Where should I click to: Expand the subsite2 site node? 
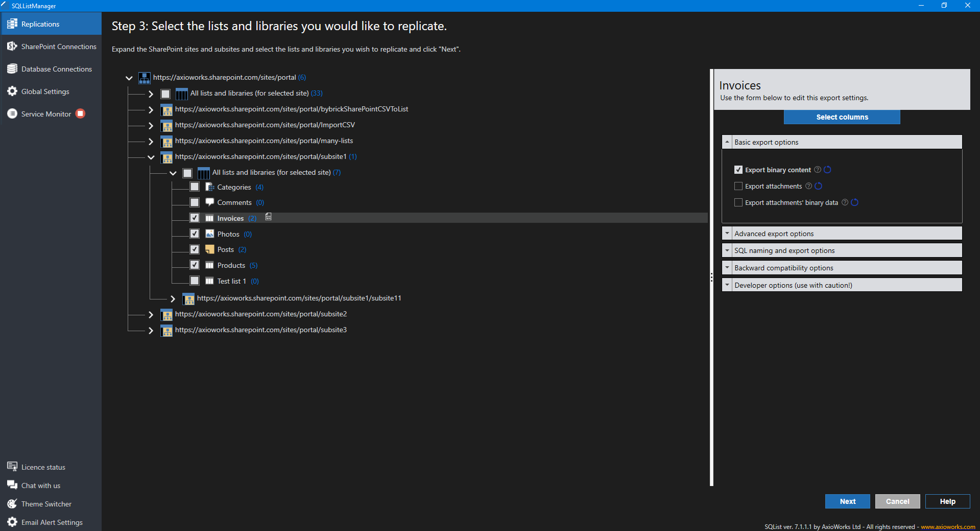click(151, 314)
